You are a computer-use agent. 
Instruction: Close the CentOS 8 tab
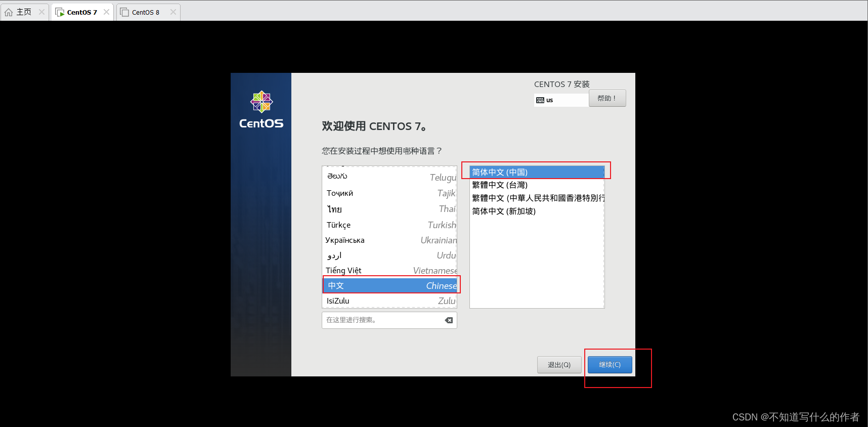coord(173,12)
